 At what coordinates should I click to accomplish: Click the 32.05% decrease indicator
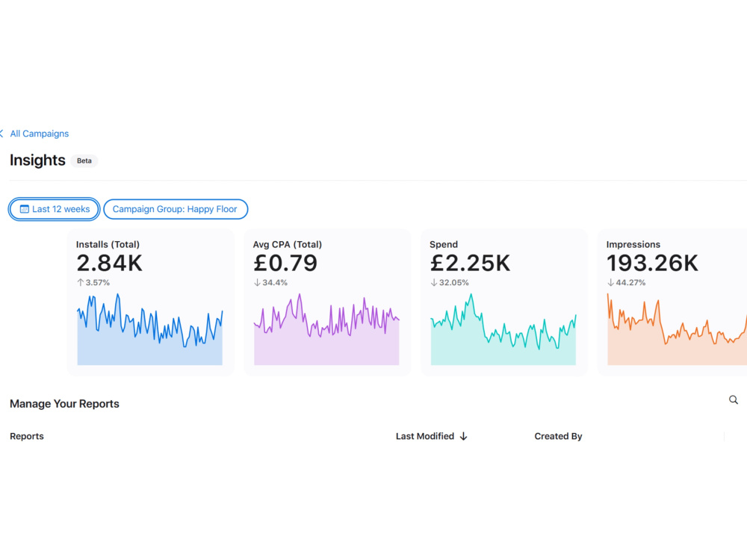point(450,282)
